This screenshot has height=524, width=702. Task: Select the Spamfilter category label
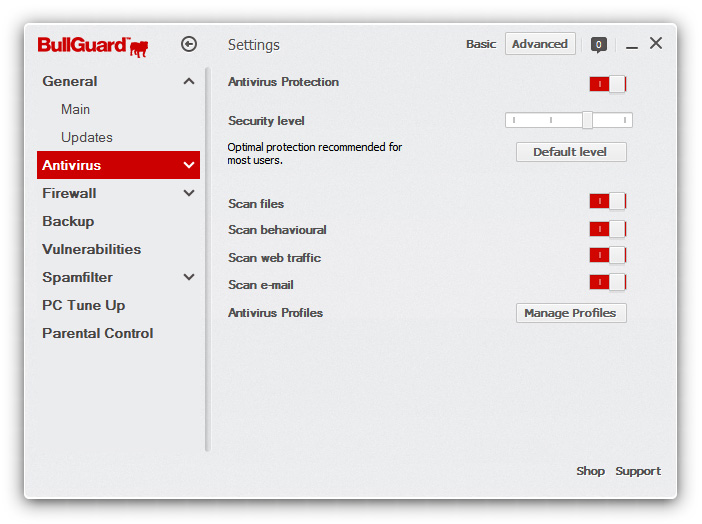pos(77,277)
